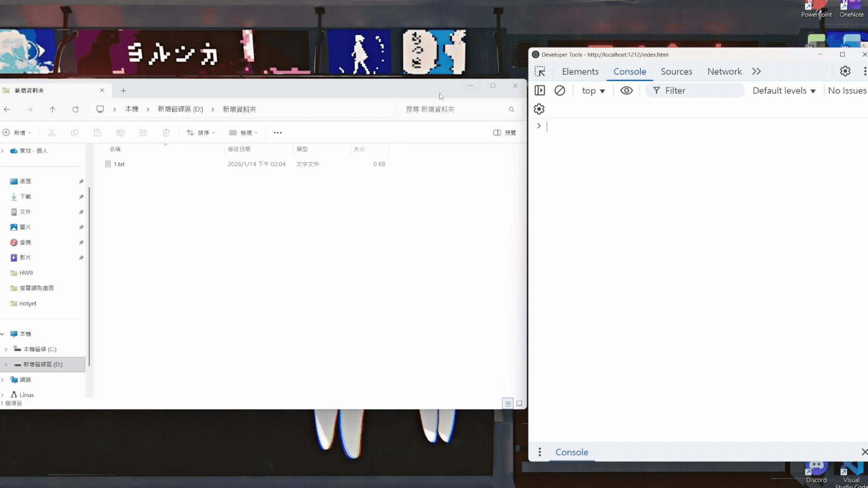Cut the selected file with scissors icon
The width and height of the screenshot is (868, 488).
[x=52, y=132]
